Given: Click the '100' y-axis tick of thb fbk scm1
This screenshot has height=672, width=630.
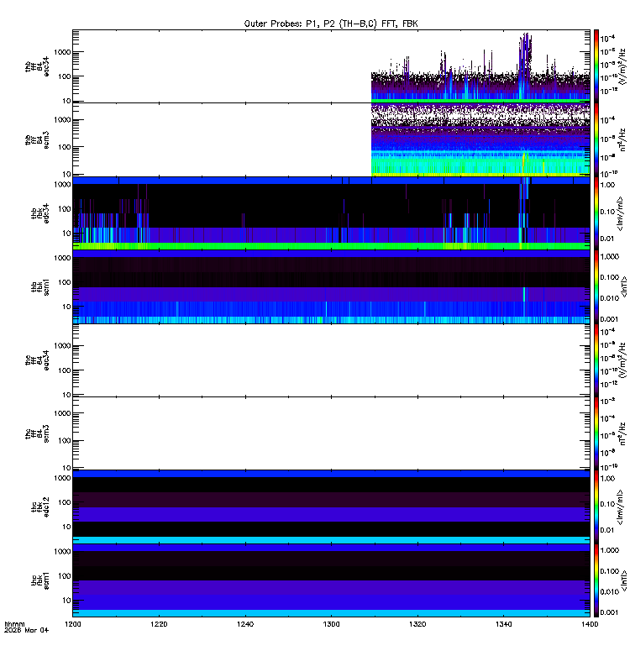Looking at the screenshot, I should point(65,282).
